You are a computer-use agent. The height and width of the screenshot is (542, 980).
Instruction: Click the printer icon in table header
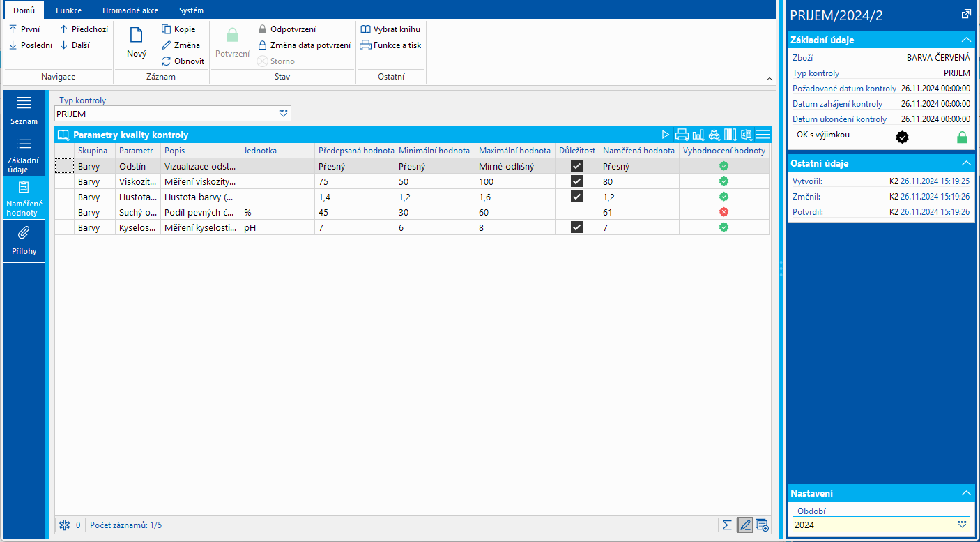[682, 135]
